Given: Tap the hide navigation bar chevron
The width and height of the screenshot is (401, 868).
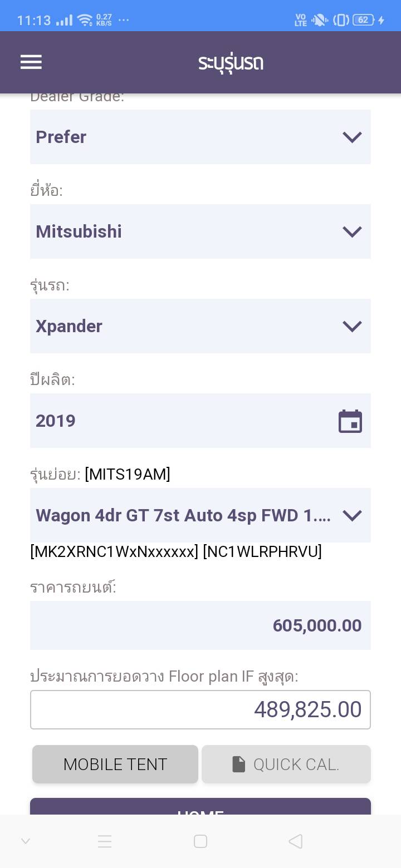Looking at the screenshot, I should (26, 841).
